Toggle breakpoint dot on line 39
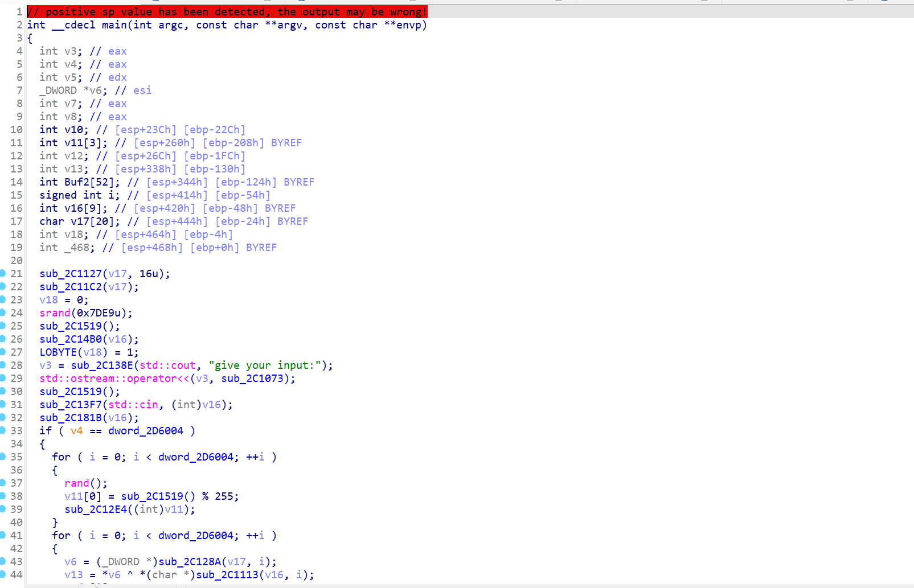This screenshot has width=914, height=588. 3,509
